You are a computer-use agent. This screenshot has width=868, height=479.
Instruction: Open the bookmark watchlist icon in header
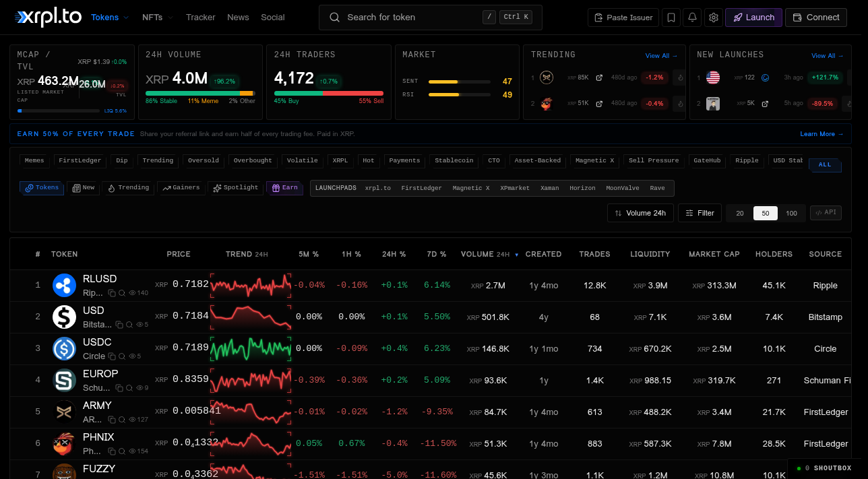671,18
